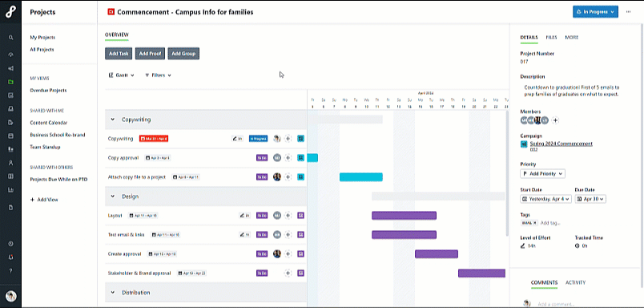The image size is (644, 308).
Task: Open the Overdue Projects view
Action: (x=48, y=90)
